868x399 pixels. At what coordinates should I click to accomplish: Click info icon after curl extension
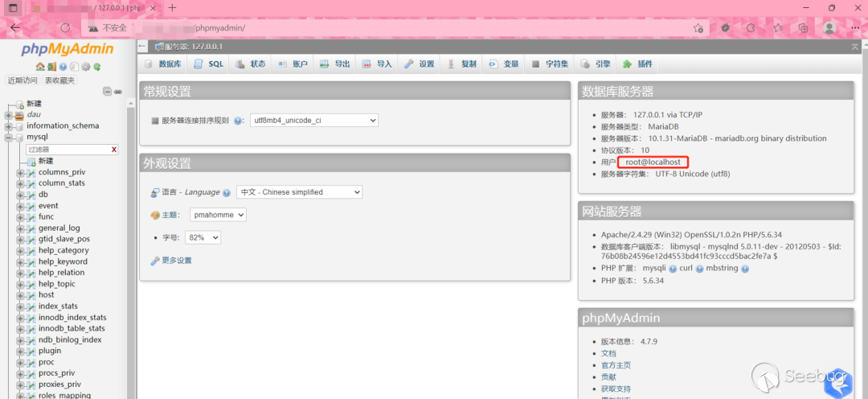[x=699, y=269]
